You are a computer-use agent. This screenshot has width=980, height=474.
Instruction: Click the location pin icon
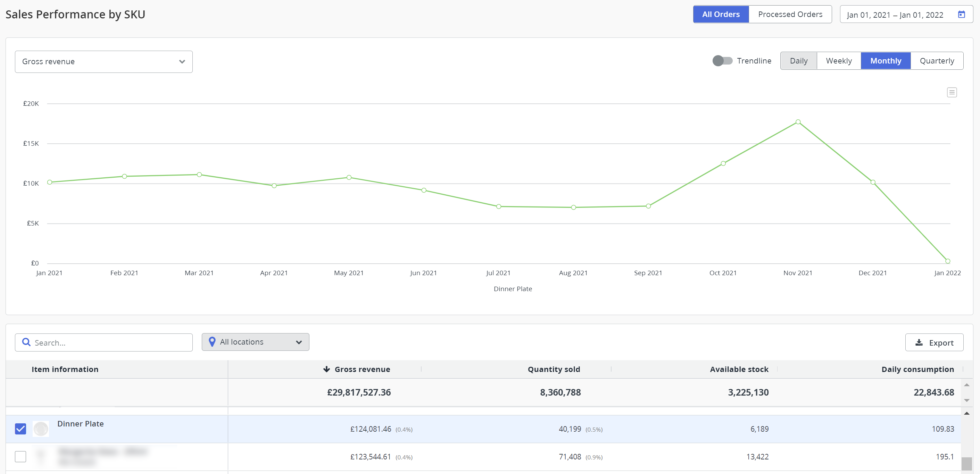[212, 342]
